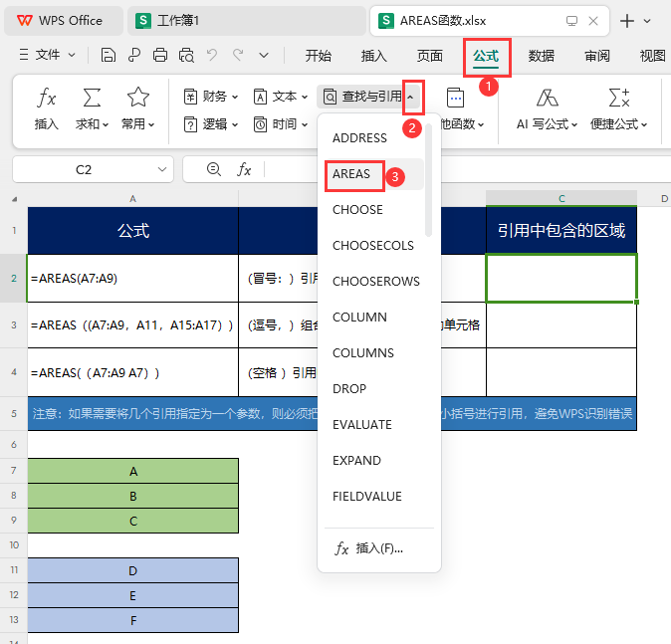Expand the 求和 dropdown arrow
The image size is (671, 644).
click(106, 125)
